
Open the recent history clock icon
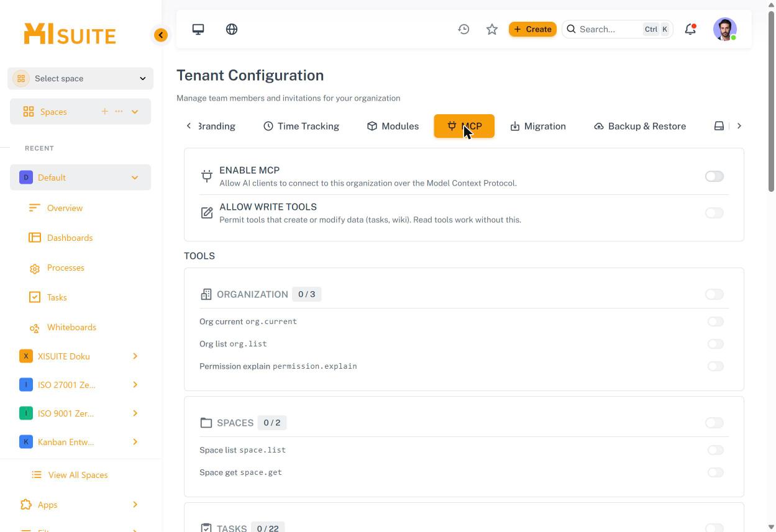[463, 29]
